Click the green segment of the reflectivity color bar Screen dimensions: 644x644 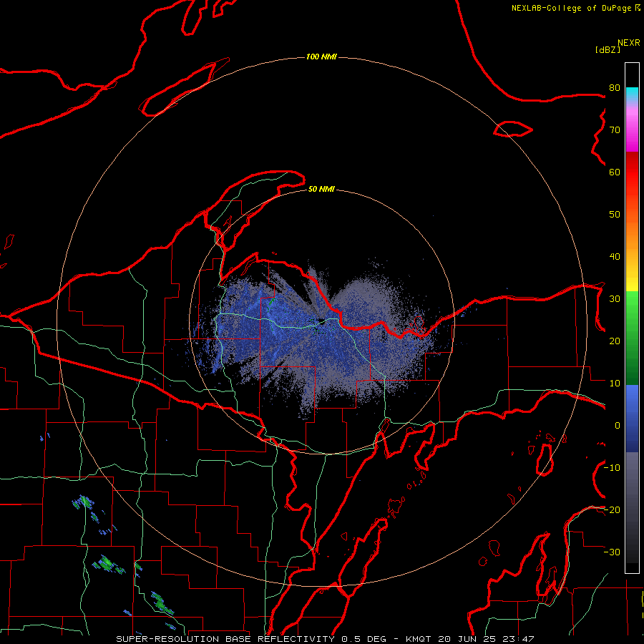[632, 338]
